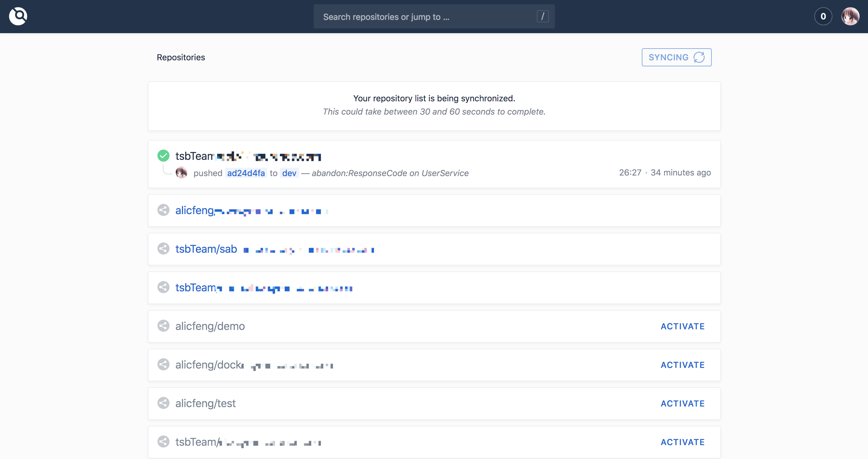
Task: Click the Repositories heading
Action: coord(181,57)
